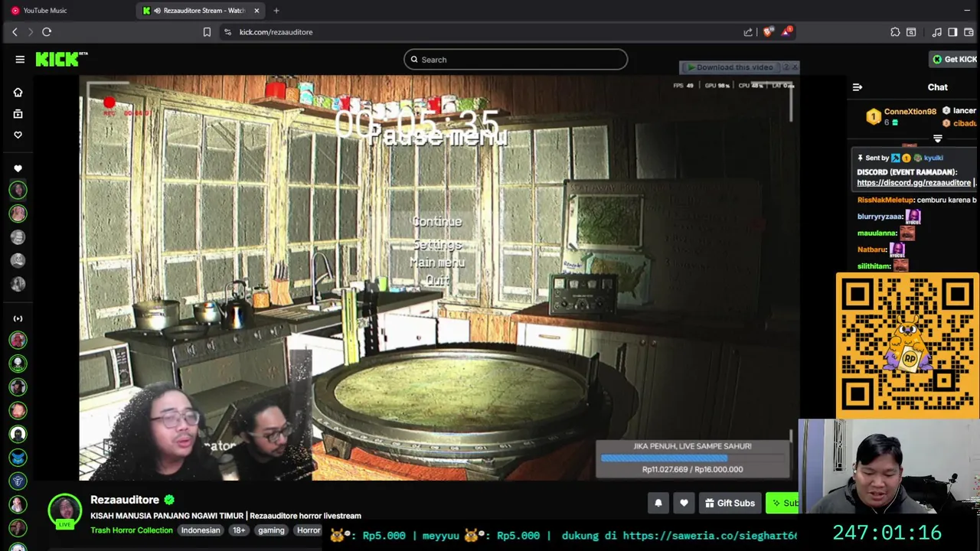Select the 18+ tag

(239, 530)
